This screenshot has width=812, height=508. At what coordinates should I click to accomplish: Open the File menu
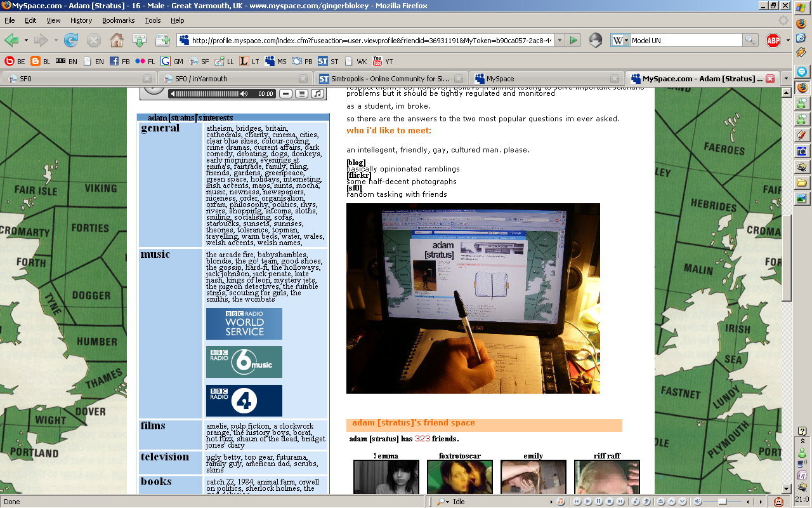coord(10,20)
